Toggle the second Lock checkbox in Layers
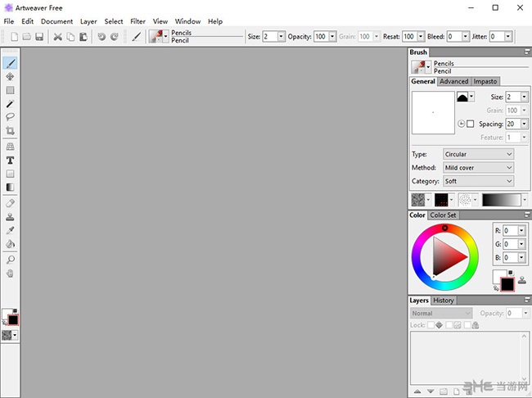Viewport: 532px width, 398px height. tap(449, 325)
